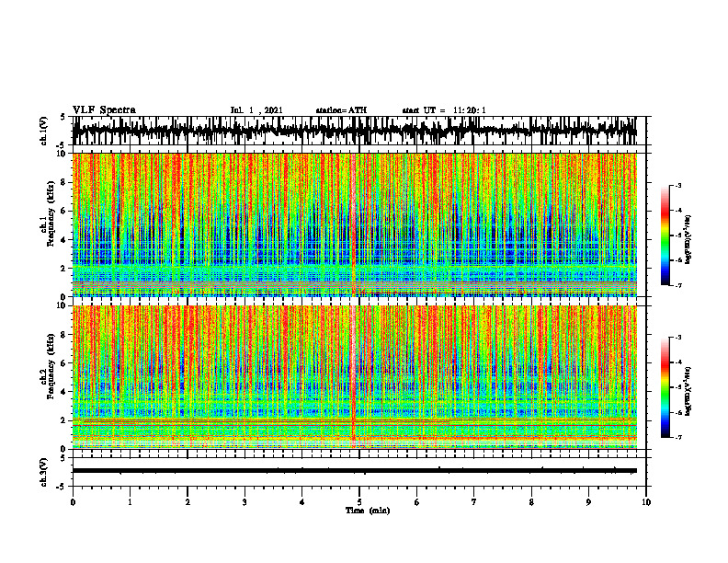
Task: Click the 'VLF Spectra' plot title
Action: coord(104,109)
